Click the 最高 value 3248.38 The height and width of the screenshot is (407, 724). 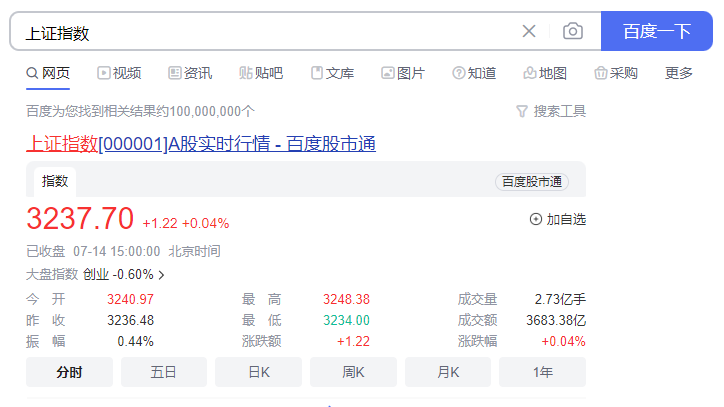346,299
